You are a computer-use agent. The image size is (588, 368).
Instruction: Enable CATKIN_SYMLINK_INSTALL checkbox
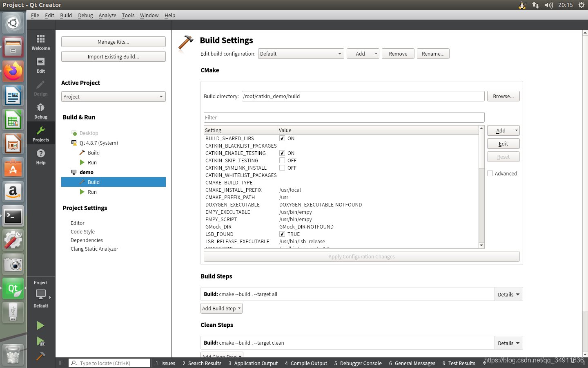282,168
